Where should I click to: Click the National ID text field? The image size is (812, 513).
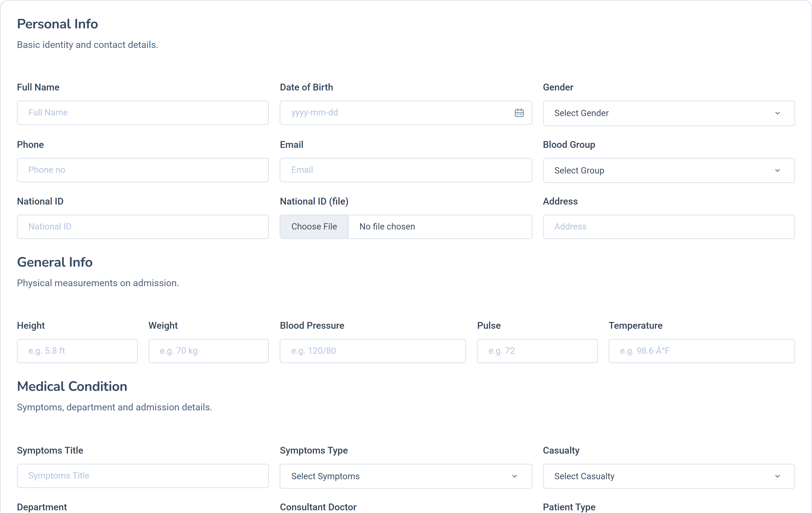coord(143,227)
